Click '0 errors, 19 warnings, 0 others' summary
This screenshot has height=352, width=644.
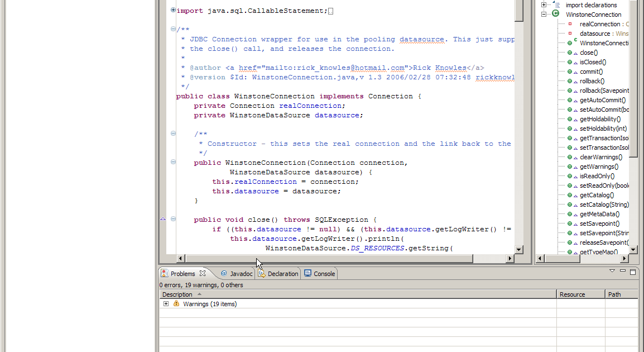(201, 285)
